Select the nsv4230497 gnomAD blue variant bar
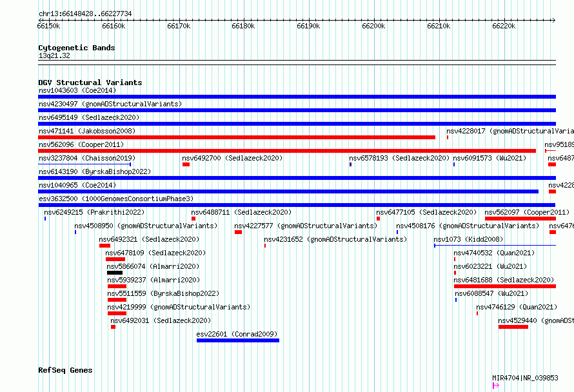Viewport: 574px width, 392px height. [297, 110]
